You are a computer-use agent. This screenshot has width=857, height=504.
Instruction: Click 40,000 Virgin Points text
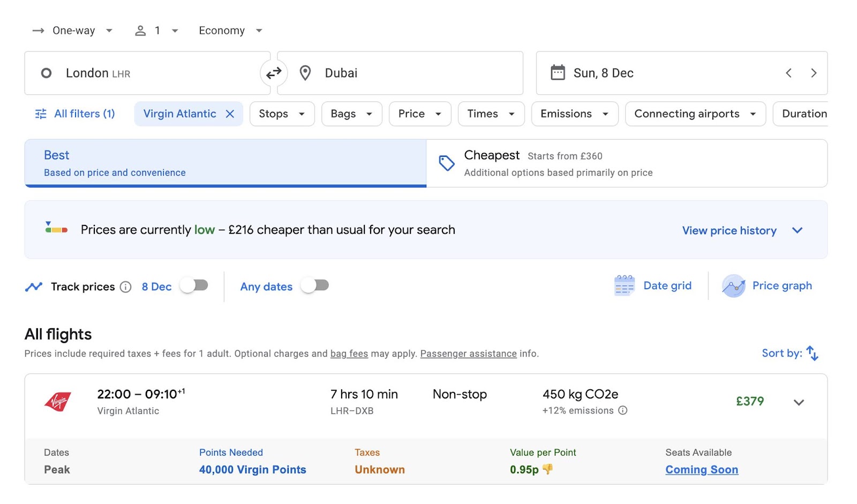pyautogui.click(x=252, y=469)
